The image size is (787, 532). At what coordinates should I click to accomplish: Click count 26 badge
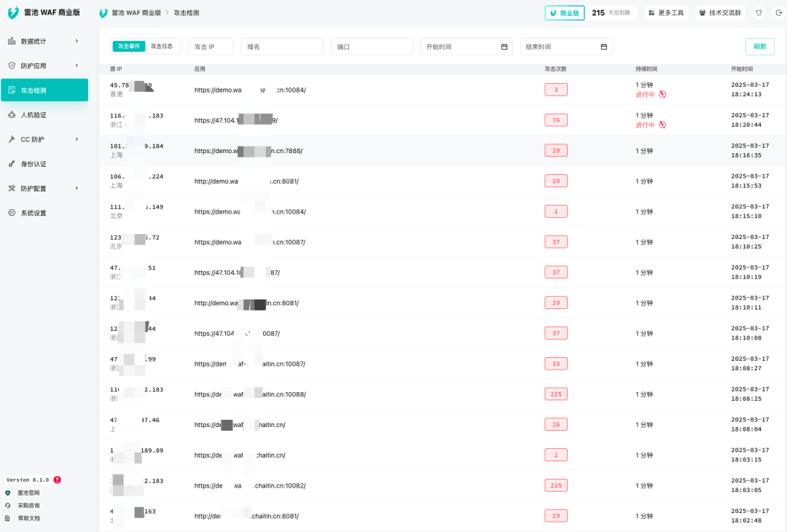click(556, 425)
